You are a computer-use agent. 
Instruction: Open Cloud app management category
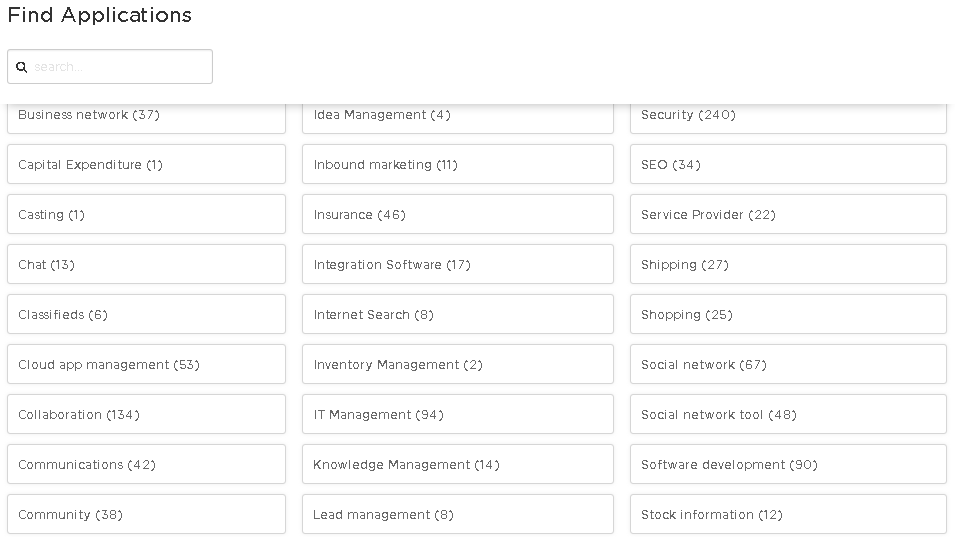click(x=146, y=365)
